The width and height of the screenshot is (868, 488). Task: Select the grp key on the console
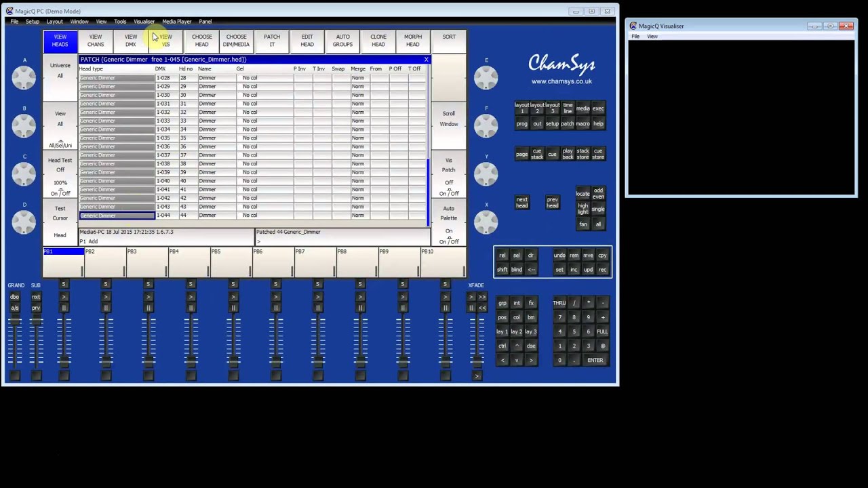(502, 303)
